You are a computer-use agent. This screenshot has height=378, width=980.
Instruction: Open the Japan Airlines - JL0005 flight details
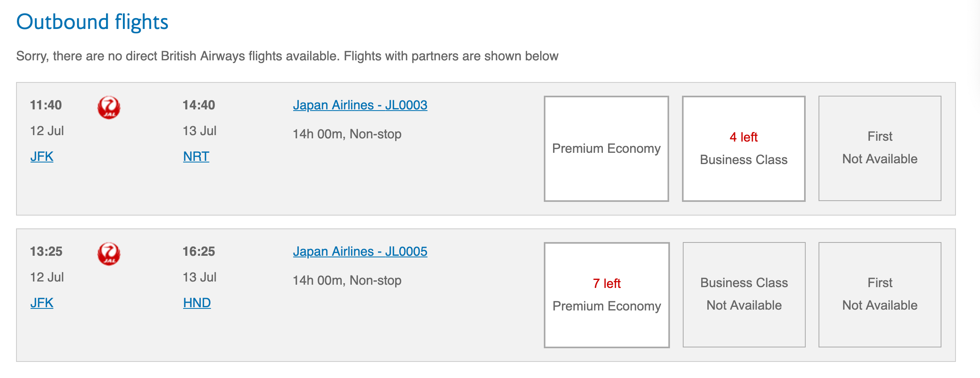coord(360,251)
